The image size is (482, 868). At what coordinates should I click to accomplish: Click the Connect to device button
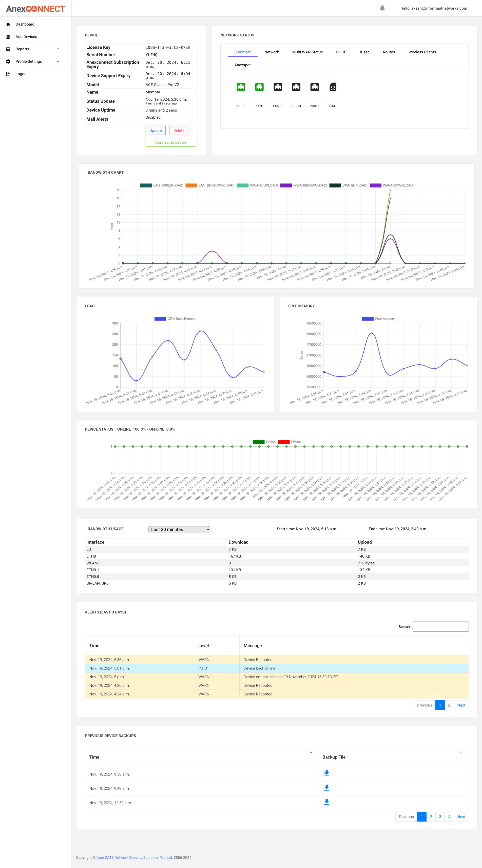pyautogui.click(x=171, y=142)
